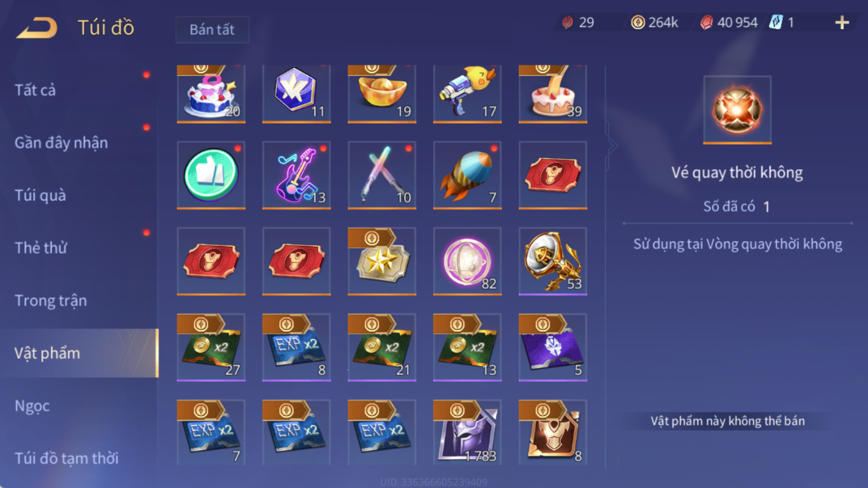
Task: Click the Vé quay thời không preview
Action: [x=737, y=110]
